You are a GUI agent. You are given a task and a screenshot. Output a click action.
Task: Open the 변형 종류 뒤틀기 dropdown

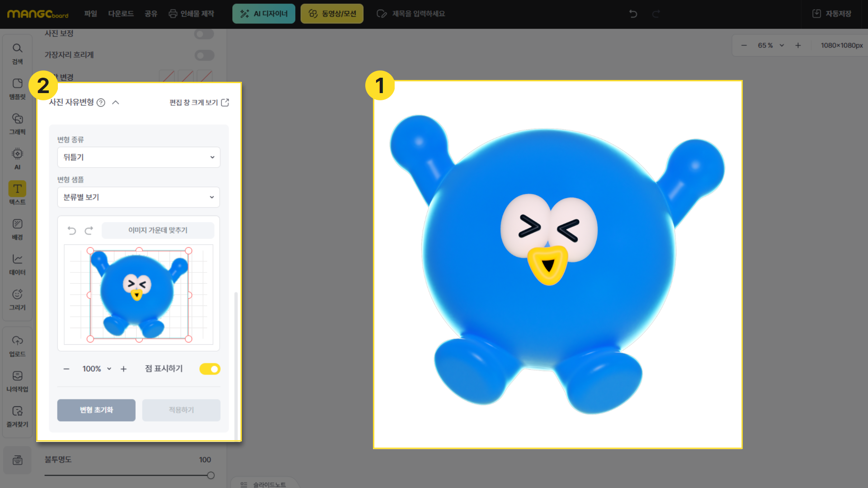point(138,157)
